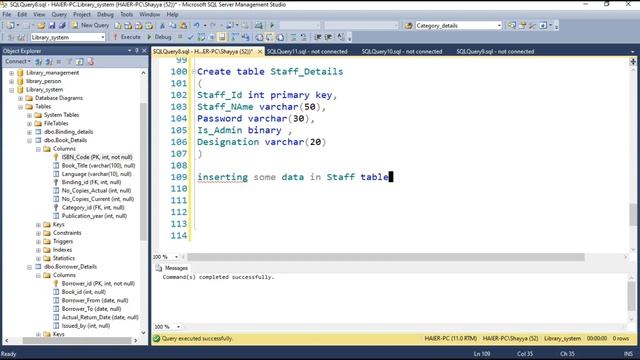Click the Display Estimated Execution Plan icon
This screenshot has width=640, height=360.
coord(201,37)
